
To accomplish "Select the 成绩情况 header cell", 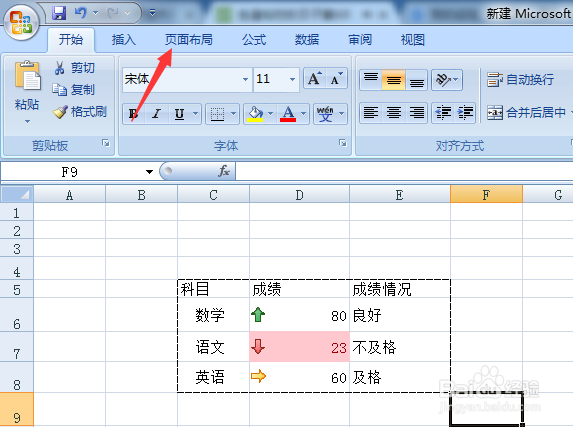I will (x=400, y=289).
